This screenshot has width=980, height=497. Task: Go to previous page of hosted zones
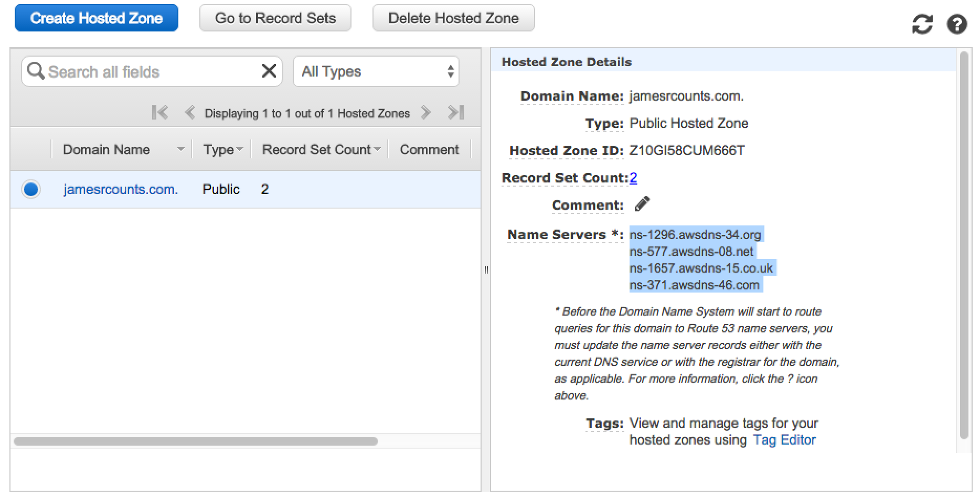tap(190, 113)
